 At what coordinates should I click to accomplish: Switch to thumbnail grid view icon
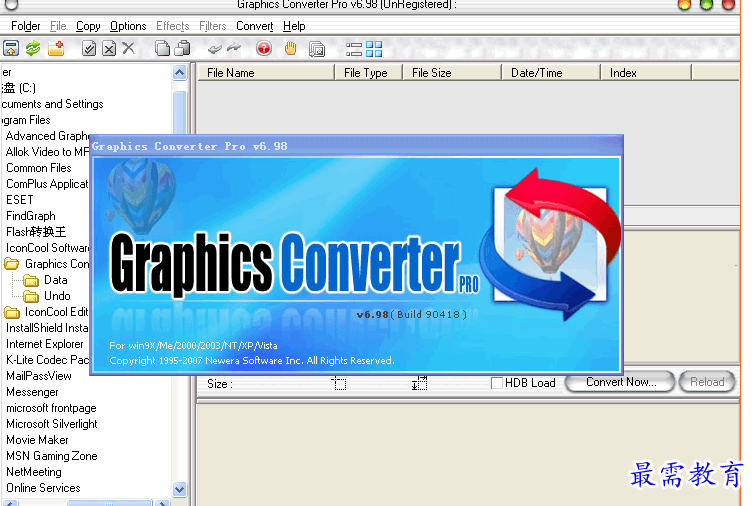pyautogui.click(x=374, y=49)
